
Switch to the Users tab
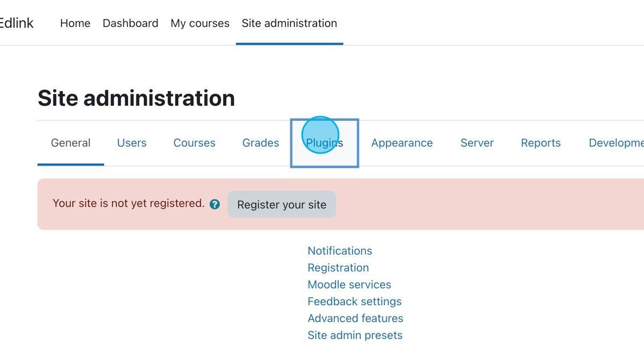(x=131, y=143)
